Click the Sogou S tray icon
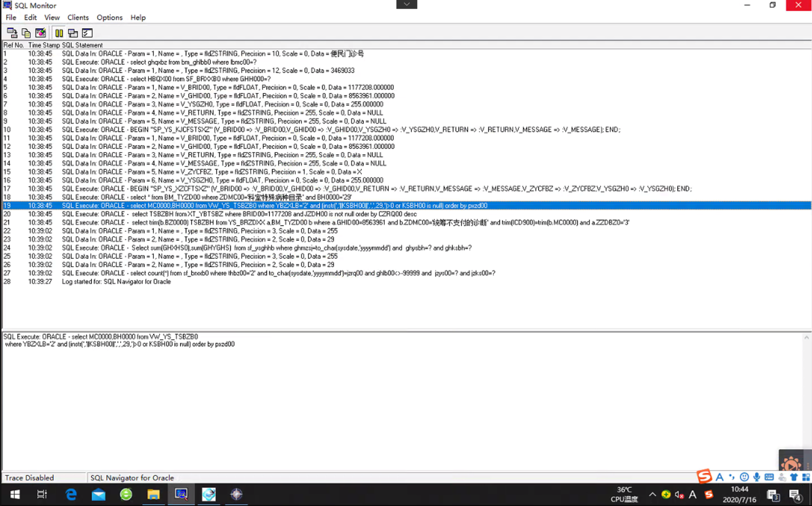This screenshot has width=812, height=506. pyautogui.click(x=709, y=494)
